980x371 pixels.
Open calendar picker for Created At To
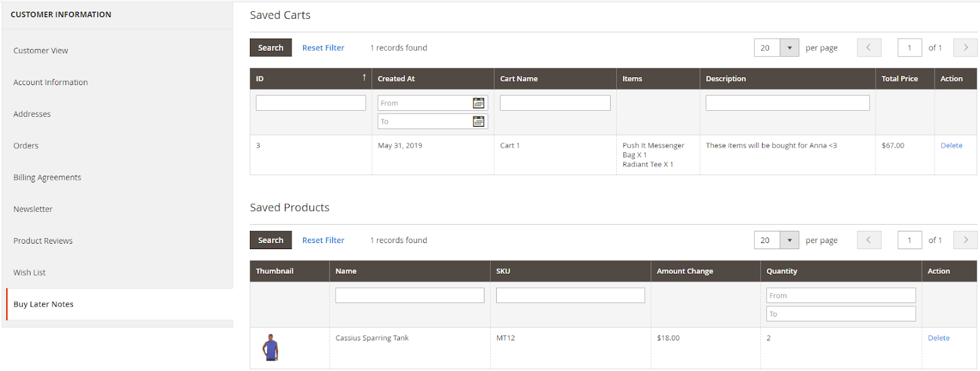click(478, 121)
